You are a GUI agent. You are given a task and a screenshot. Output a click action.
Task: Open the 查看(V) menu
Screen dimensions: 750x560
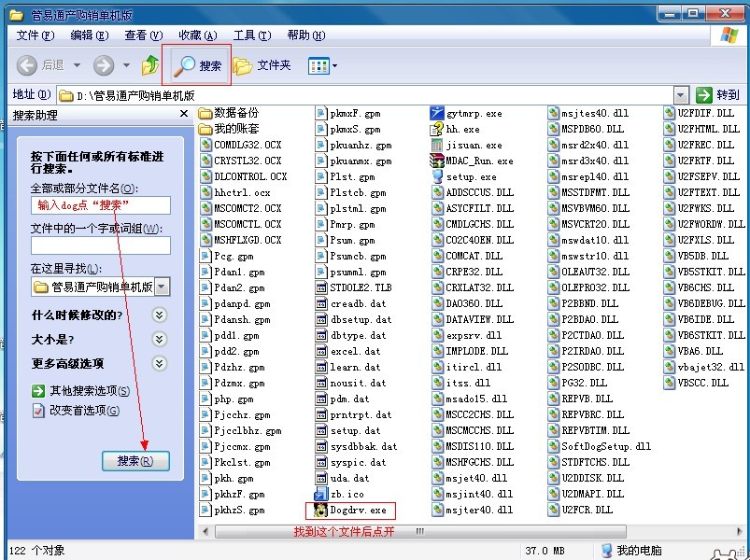pos(144,35)
